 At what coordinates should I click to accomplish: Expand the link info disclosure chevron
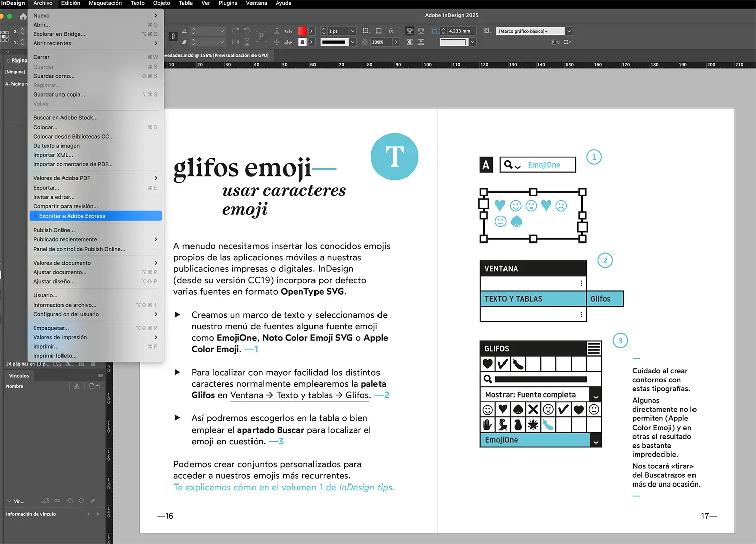9,501
